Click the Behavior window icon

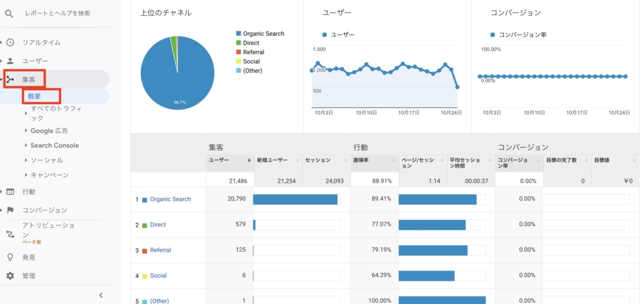(x=10, y=192)
